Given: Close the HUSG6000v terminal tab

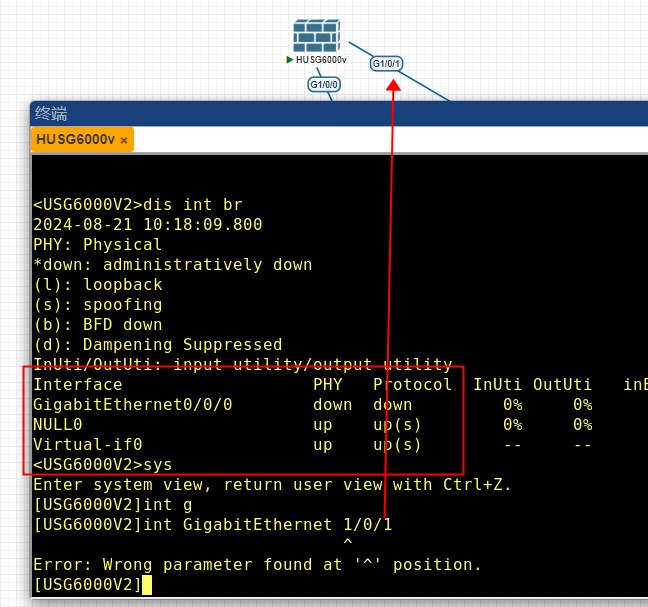Looking at the screenshot, I should click(x=124, y=140).
